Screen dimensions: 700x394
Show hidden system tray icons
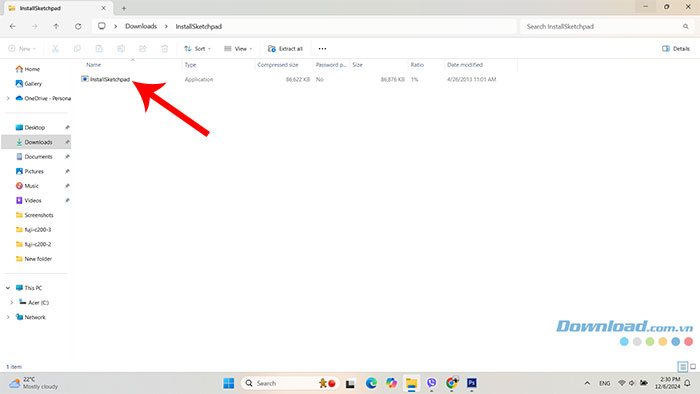pyautogui.click(x=587, y=383)
